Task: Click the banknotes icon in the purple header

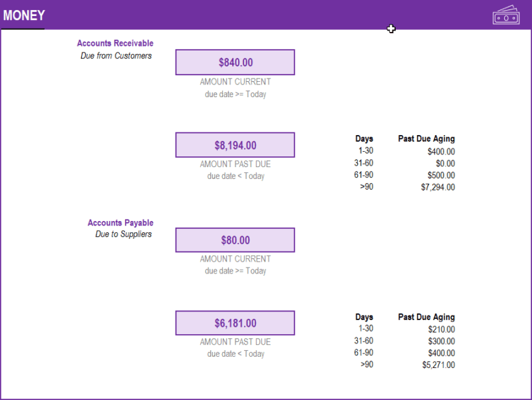Action: point(505,15)
